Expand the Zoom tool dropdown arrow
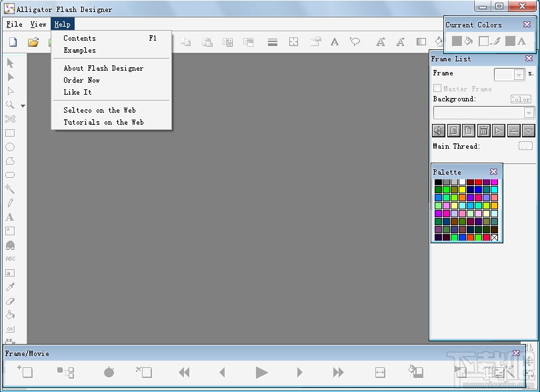540x392 pixels. tap(22, 105)
